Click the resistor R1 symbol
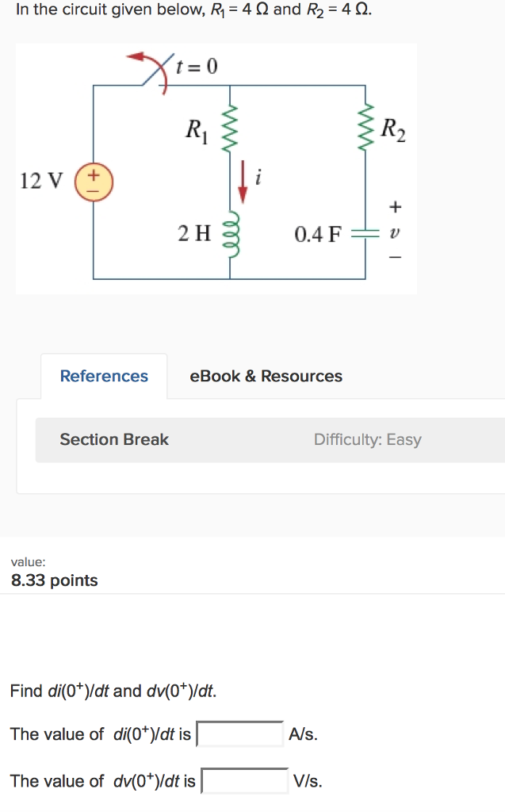 pos(230,129)
